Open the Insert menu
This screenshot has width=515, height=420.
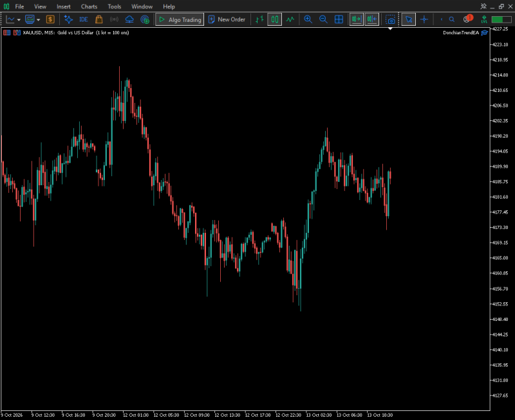tap(63, 6)
